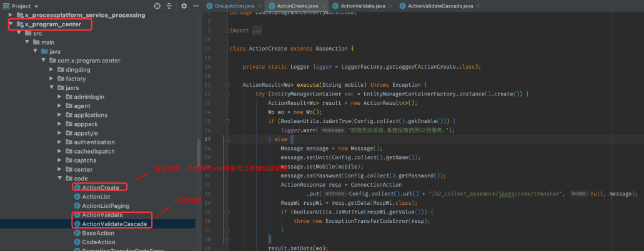Screen dimensions: 644x251
Task: Close the ActionCreate.java tab
Action: [322, 6]
